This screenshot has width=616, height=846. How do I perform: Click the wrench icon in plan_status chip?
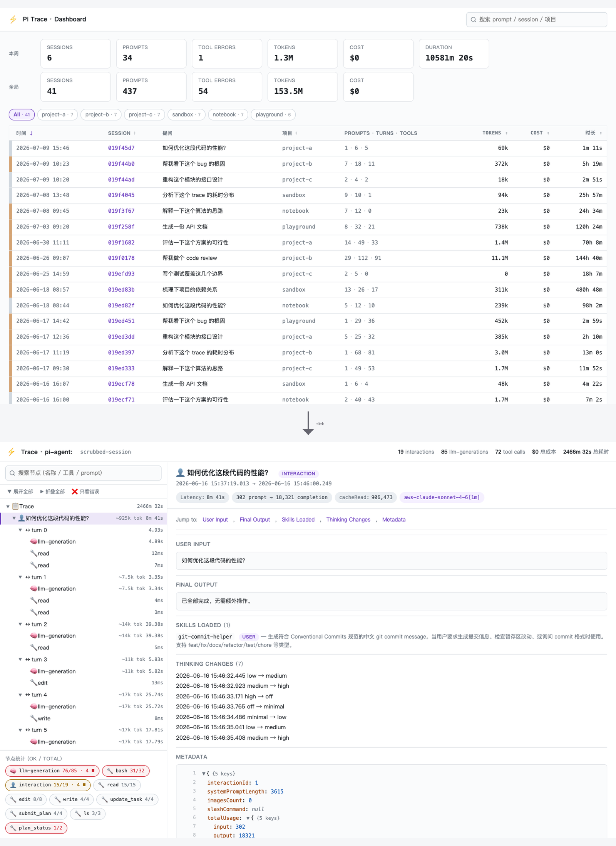(13, 828)
